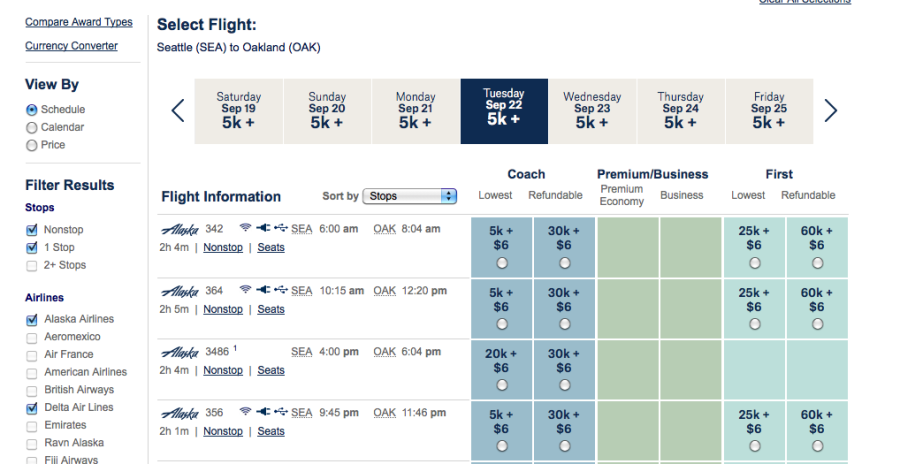Click Alaska logo on flight 3486
The width and height of the screenshot is (900, 464).
[180, 352]
